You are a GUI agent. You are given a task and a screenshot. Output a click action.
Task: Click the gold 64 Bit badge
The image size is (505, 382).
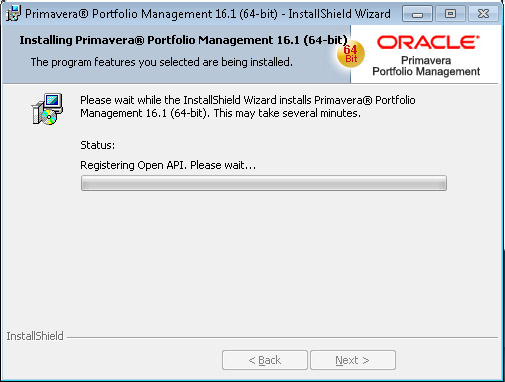(x=350, y=54)
